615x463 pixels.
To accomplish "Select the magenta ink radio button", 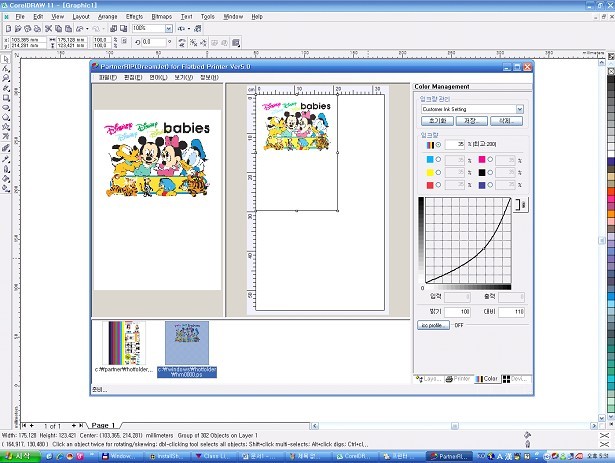I will click(490, 159).
